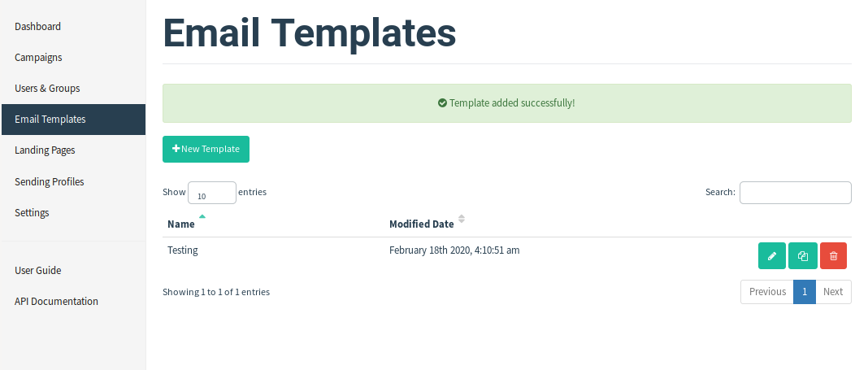The width and height of the screenshot is (868, 370).
Task: Open the User Guide link
Action: point(37,270)
